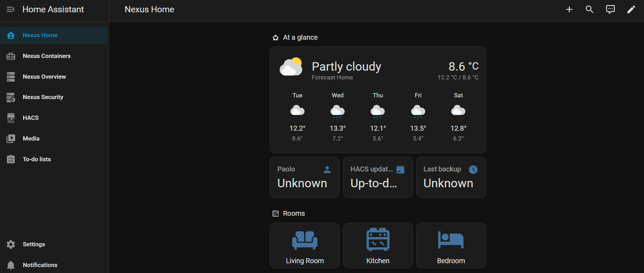Click the HACS store icon in sidebar
Screen dimensions: 644x273
point(11,118)
